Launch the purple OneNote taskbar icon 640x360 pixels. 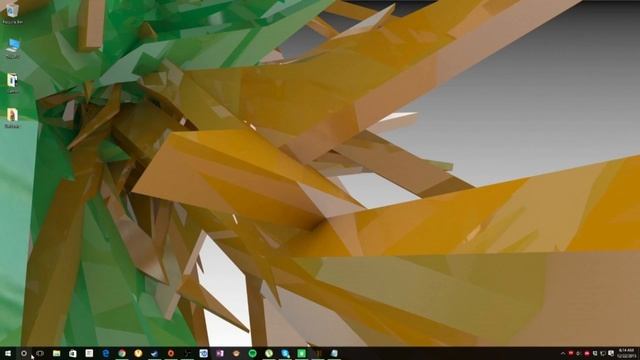pos(220,353)
